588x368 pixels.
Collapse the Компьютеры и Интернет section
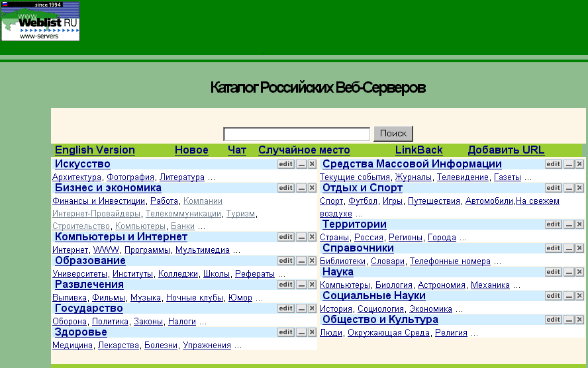pos(301,237)
